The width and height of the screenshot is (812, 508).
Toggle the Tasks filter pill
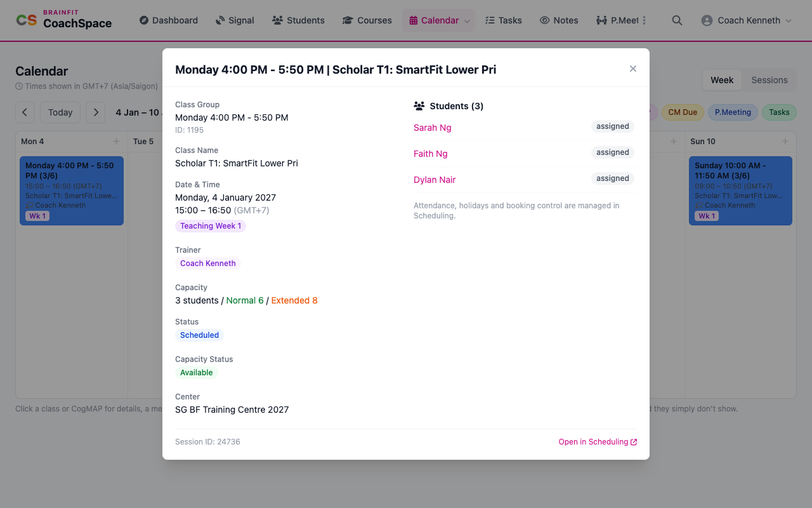tap(779, 112)
